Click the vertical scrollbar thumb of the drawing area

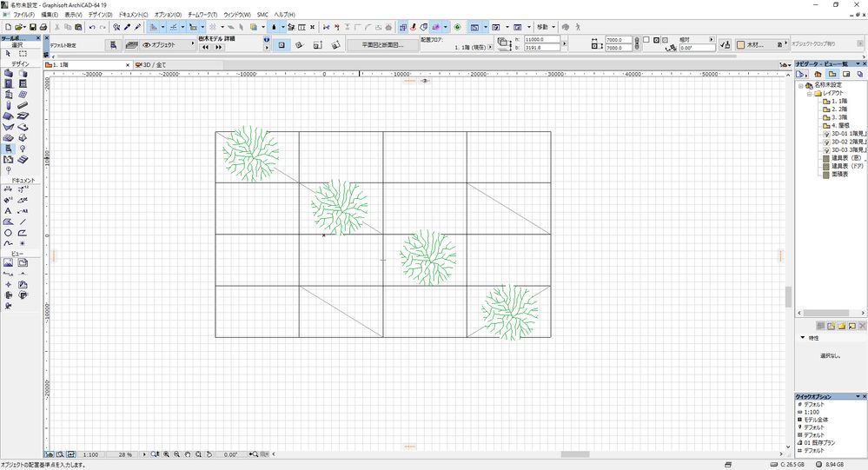(x=788, y=297)
